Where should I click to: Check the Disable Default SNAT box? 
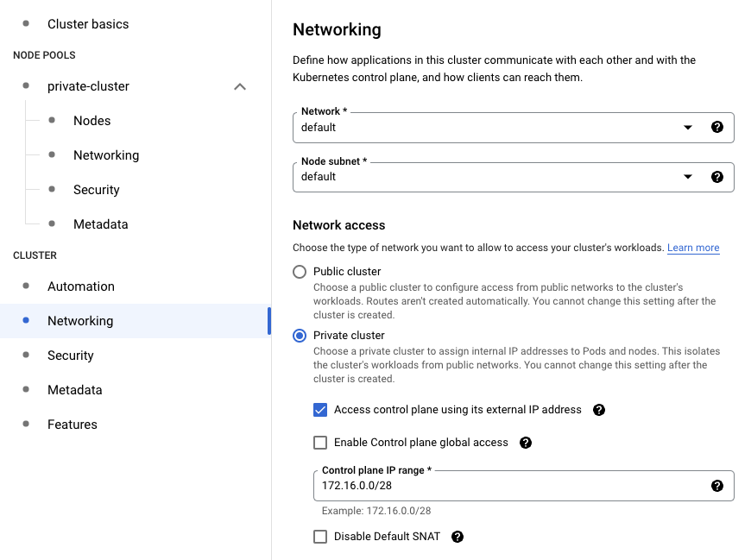point(320,537)
